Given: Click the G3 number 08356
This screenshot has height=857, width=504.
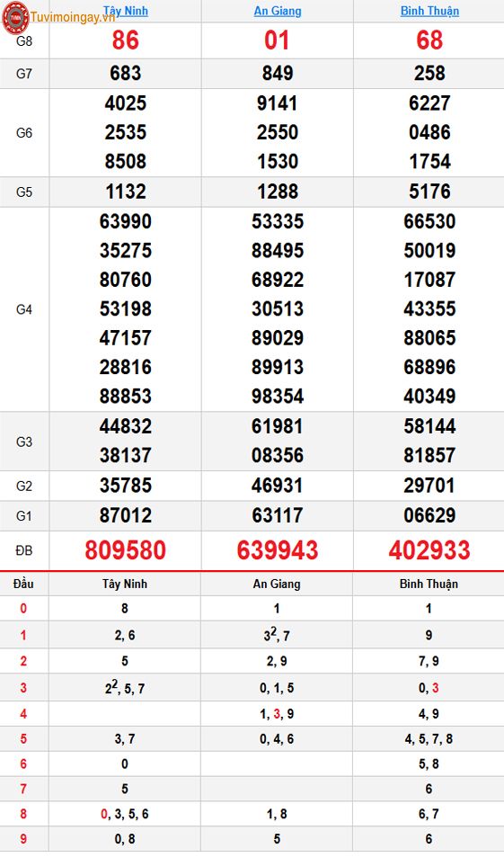Looking at the screenshot, I should (x=278, y=455).
